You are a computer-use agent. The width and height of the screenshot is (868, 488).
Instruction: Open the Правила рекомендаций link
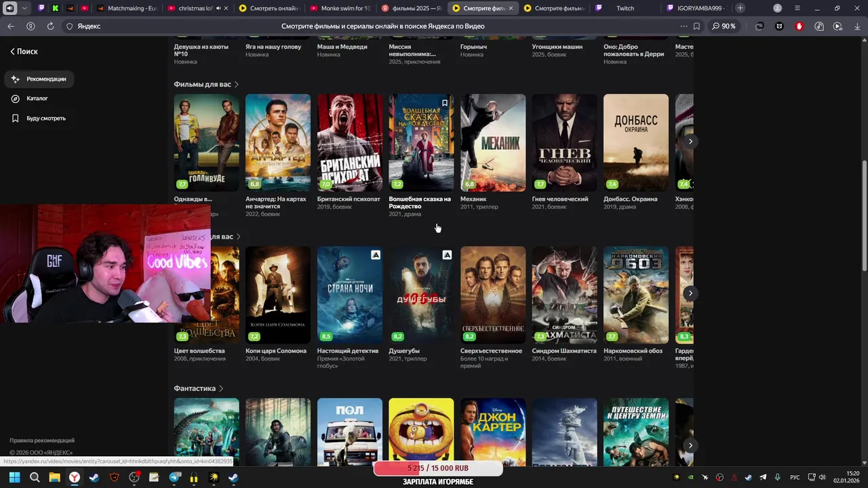(x=42, y=441)
